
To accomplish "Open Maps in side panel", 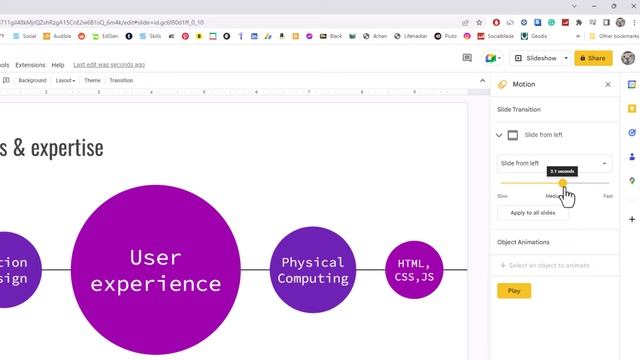I will click(632, 181).
